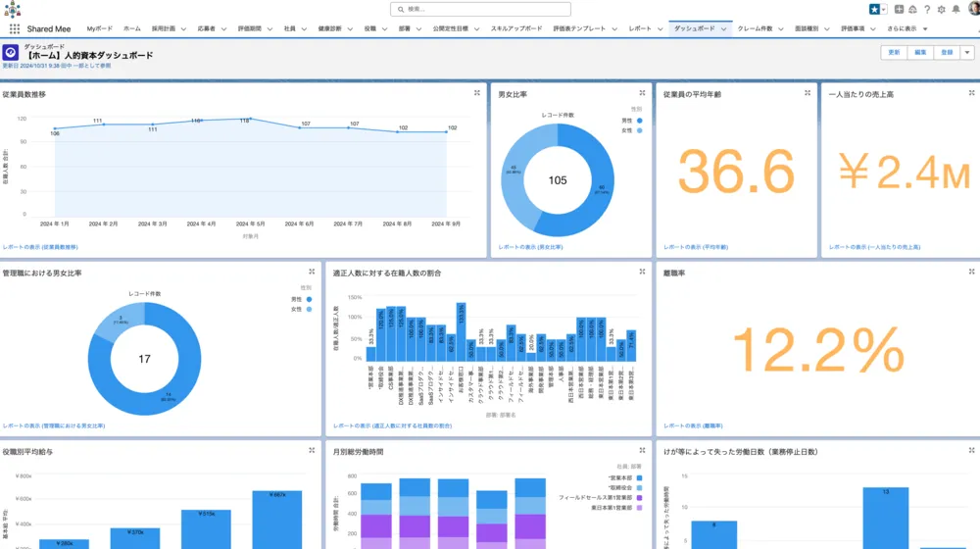Expand the 男女比率 donut chart widget

point(642,93)
